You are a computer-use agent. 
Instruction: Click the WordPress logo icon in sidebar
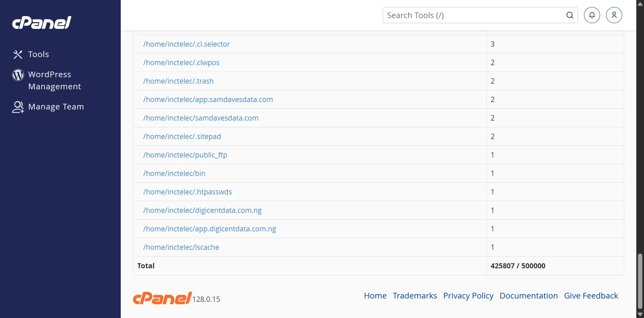[18, 75]
